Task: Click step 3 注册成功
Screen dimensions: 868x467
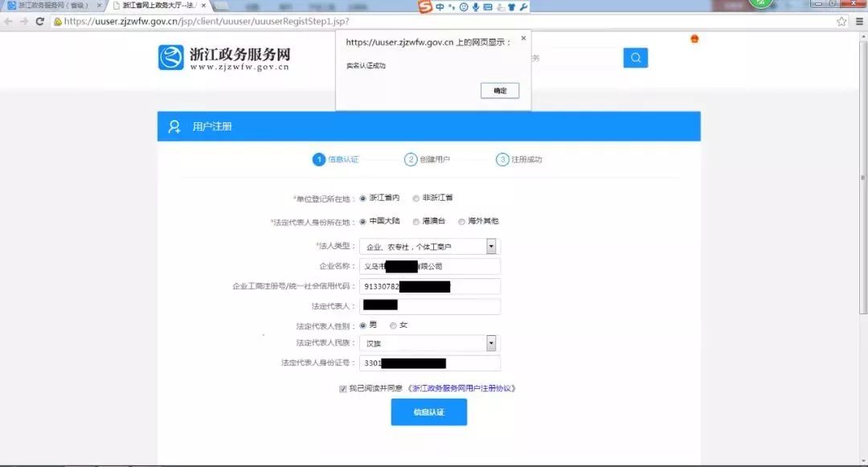Action: (519, 159)
